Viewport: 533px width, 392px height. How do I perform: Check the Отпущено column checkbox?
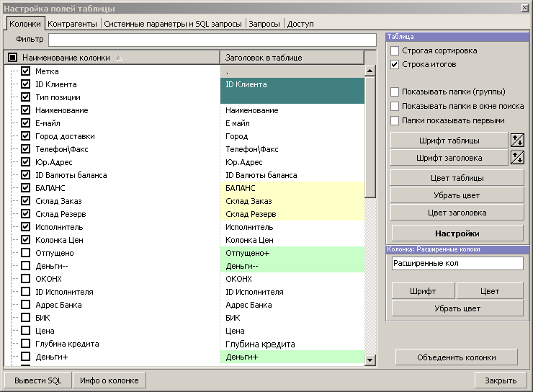click(25, 253)
